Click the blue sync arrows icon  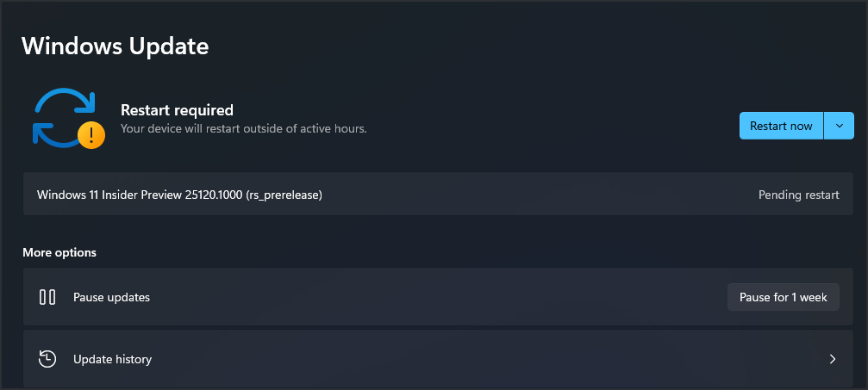(x=64, y=117)
